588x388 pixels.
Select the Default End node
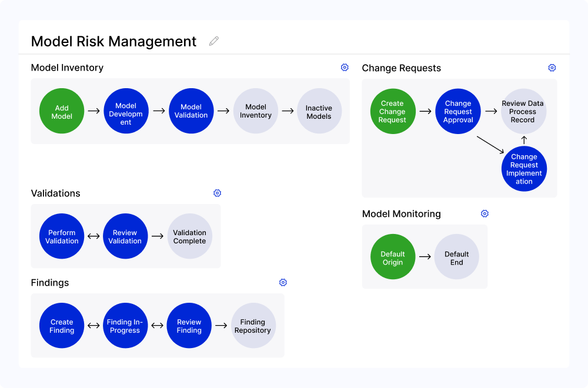(x=456, y=257)
